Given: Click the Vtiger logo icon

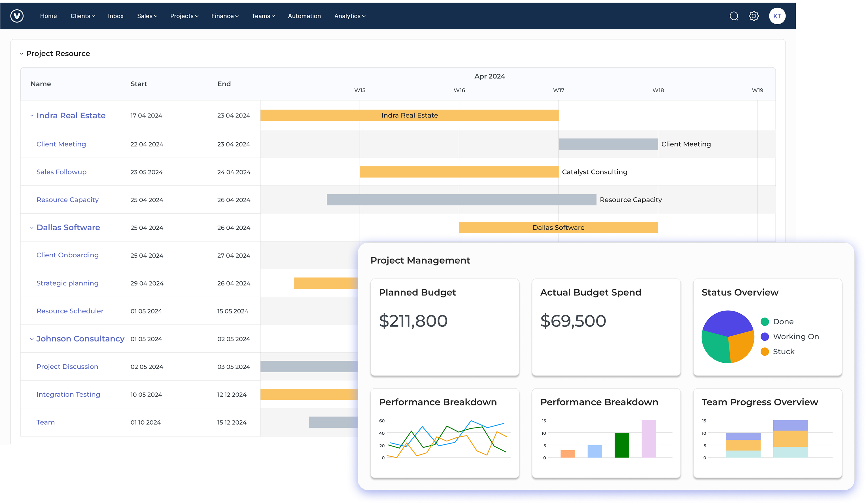Looking at the screenshot, I should (17, 16).
